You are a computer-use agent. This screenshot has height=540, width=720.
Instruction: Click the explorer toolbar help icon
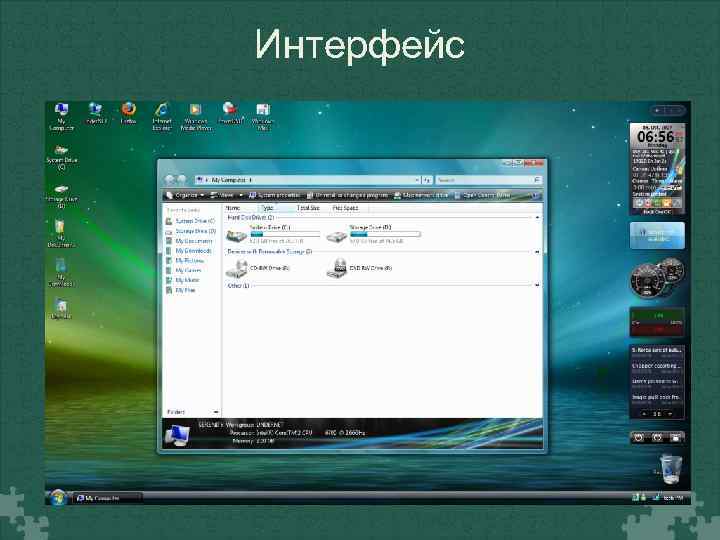536,196
